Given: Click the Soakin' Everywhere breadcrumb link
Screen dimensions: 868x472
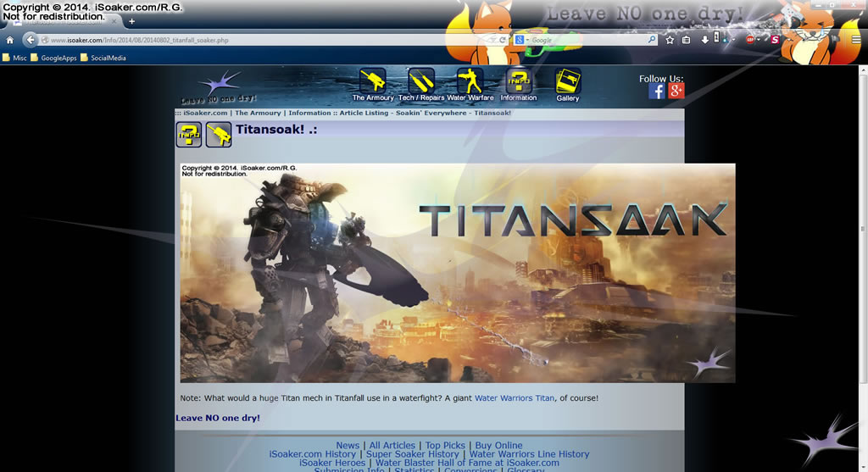Looking at the screenshot, I should [x=431, y=113].
